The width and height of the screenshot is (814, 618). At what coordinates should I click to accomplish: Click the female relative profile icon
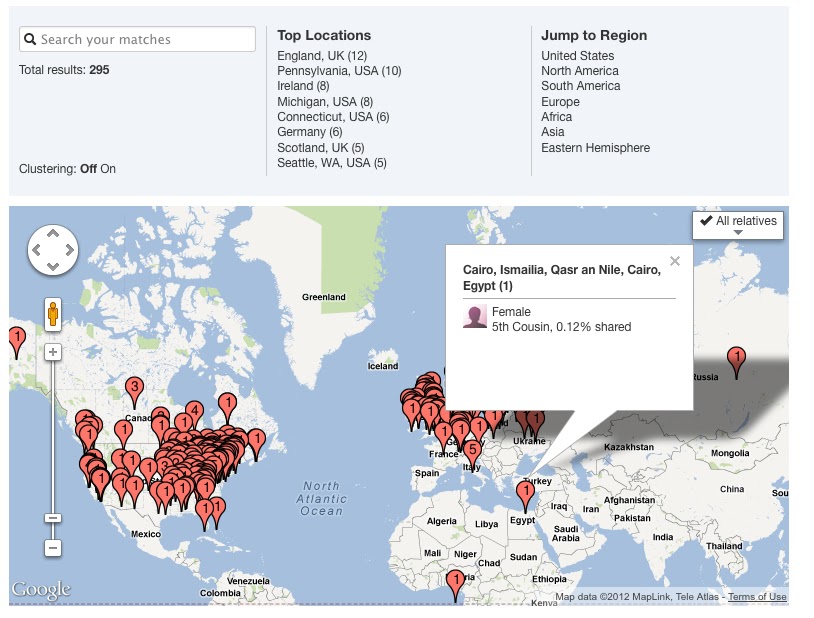[475, 319]
